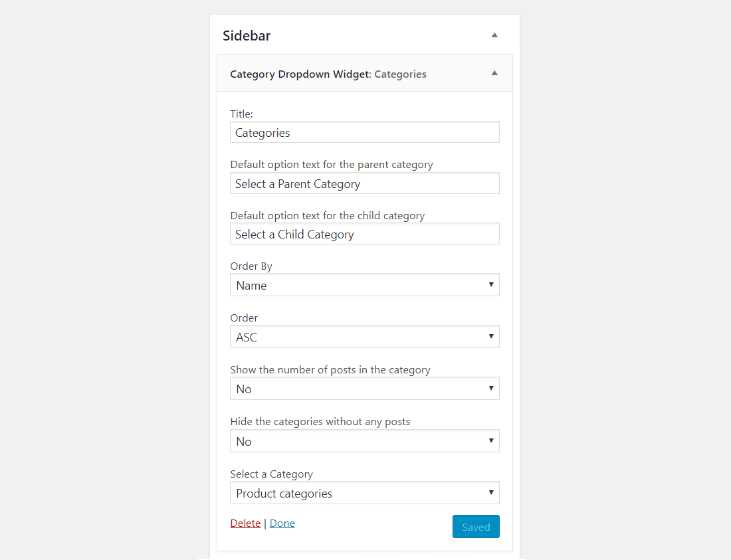Open the hide categories without posts dropdown
This screenshot has height=560, width=731.
(364, 441)
